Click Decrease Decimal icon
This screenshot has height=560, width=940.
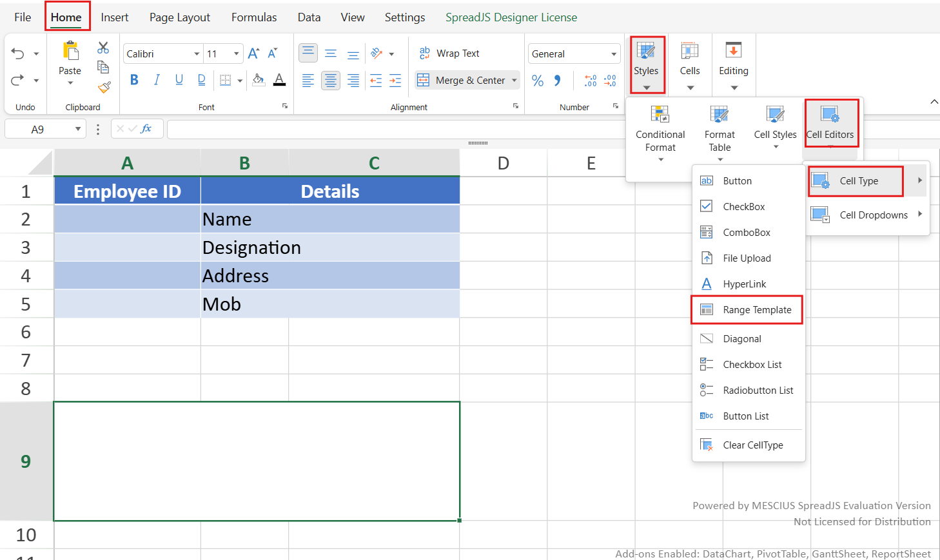(610, 81)
